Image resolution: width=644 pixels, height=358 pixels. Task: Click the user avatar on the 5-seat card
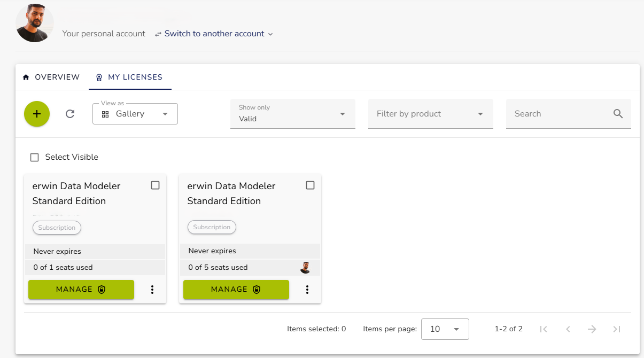tap(305, 268)
